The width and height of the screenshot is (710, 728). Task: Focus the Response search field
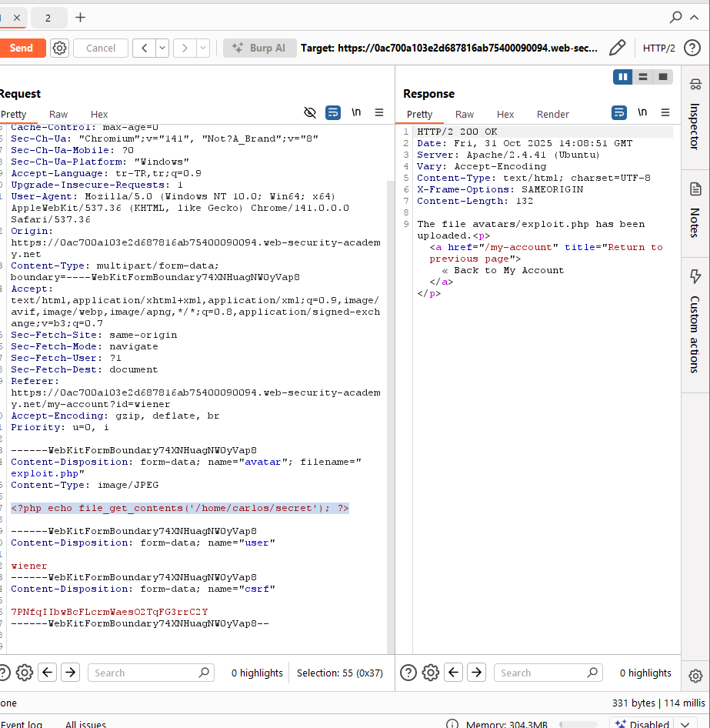tap(548, 673)
